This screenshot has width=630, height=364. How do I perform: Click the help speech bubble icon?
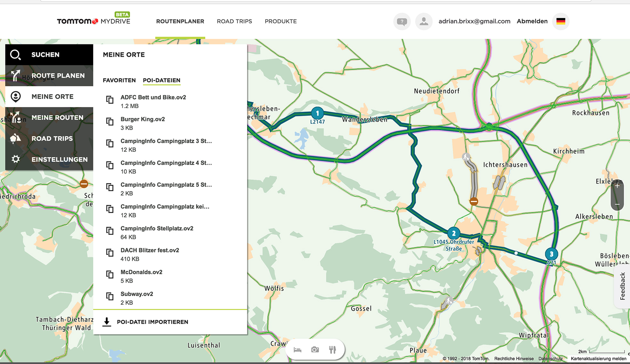pyautogui.click(x=402, y=21)
